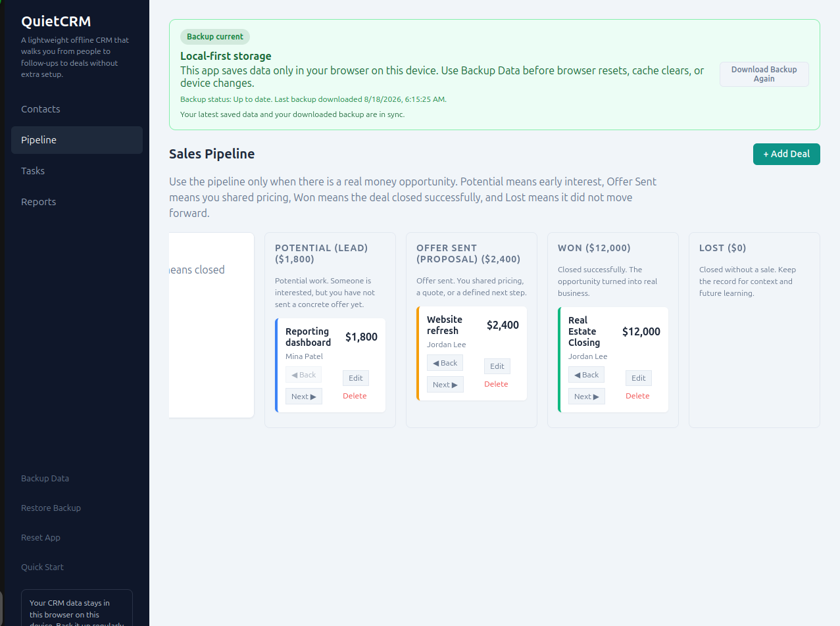840x626 pixels.
Task: Click the backup status timestamp line
Action: click(313, 99)
